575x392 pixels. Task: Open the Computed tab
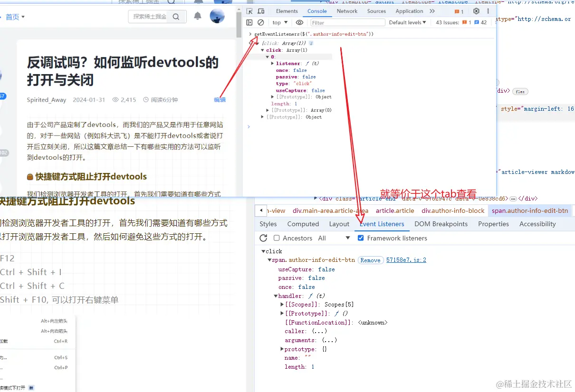[303, 224]
